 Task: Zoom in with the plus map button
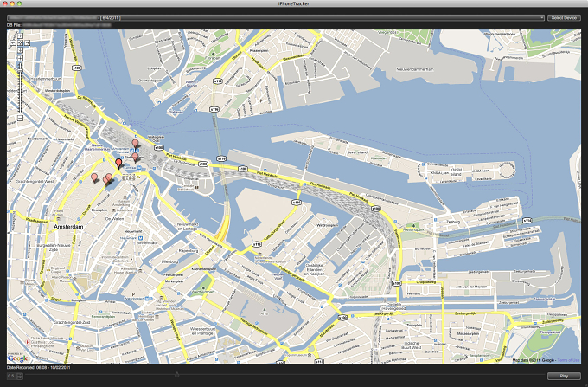(20, 58)
